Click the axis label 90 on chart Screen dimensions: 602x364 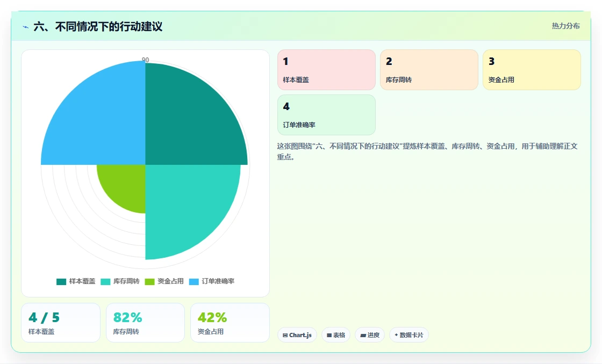pyautogui.click(x=146, y=60)
